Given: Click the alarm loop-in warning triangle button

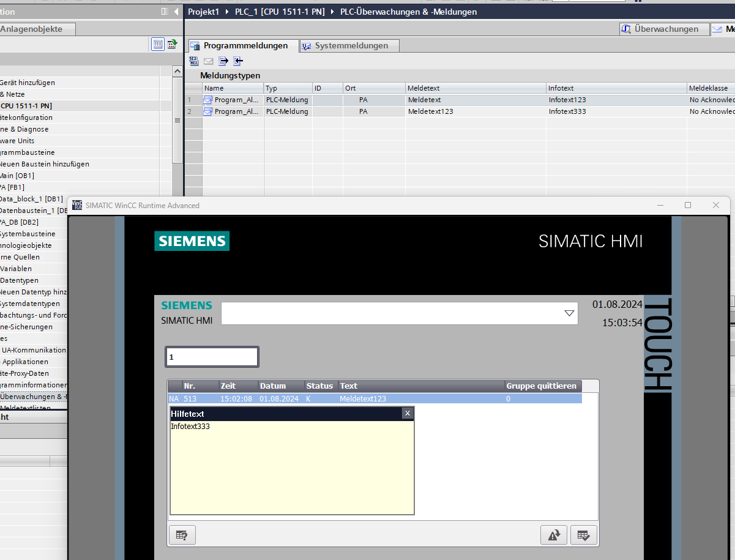Looking at the screenshot, I should (x=553, y=535).
